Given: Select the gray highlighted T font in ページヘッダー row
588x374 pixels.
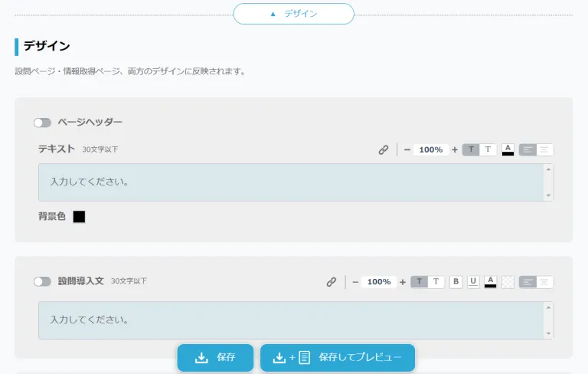Looking at the screenshot, I should tap(471, 149).
